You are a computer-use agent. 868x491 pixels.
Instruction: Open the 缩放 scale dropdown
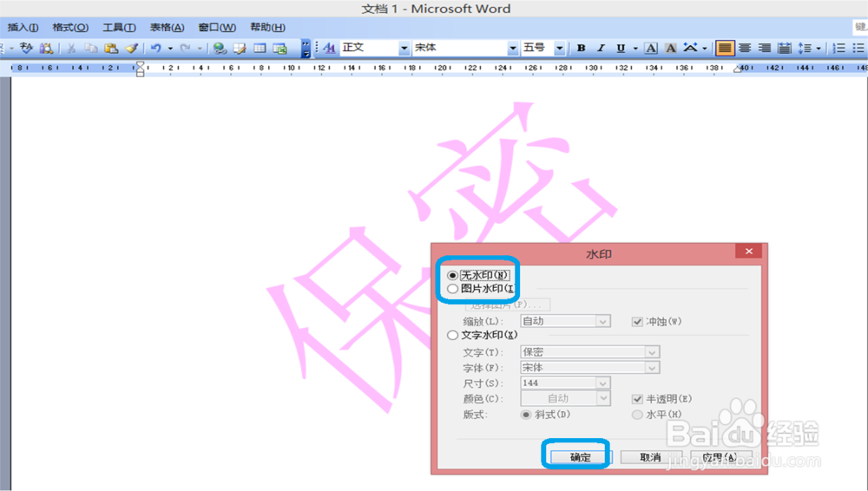point(603,322)
